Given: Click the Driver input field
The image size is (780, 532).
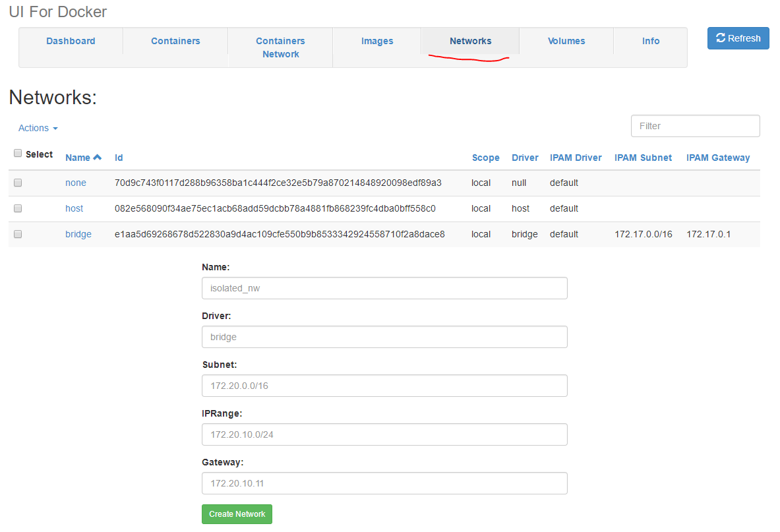Looking at the screenshot, I should tap(384, 337).
